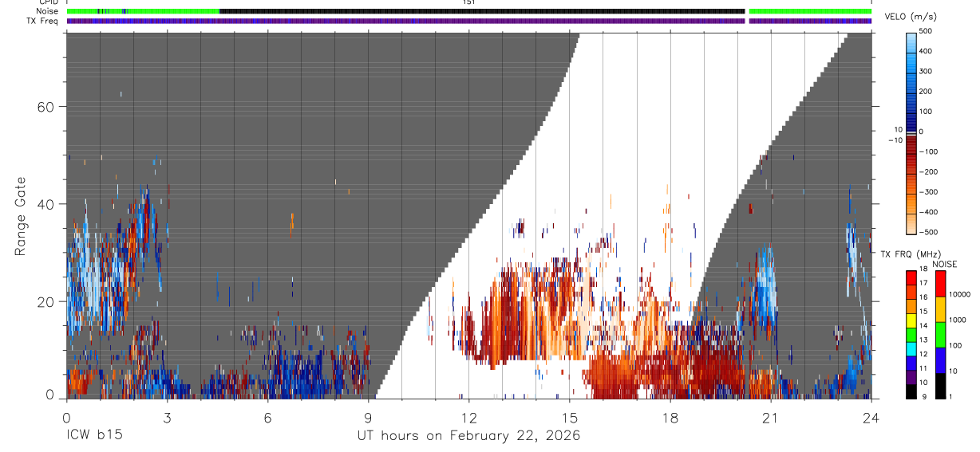Pick the black 9–10 MHz TX frequency swatch
This screenshot has height=452, width=980.
coord(911,391)
